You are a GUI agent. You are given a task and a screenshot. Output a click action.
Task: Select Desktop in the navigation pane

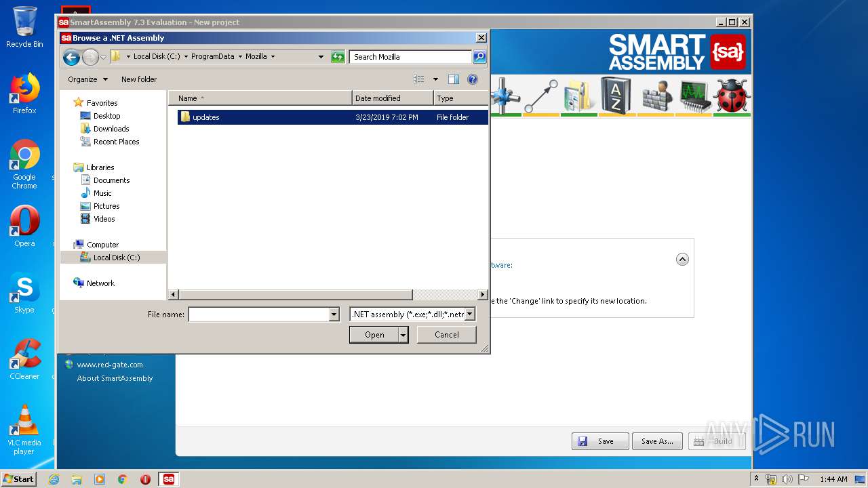point(106,116)
